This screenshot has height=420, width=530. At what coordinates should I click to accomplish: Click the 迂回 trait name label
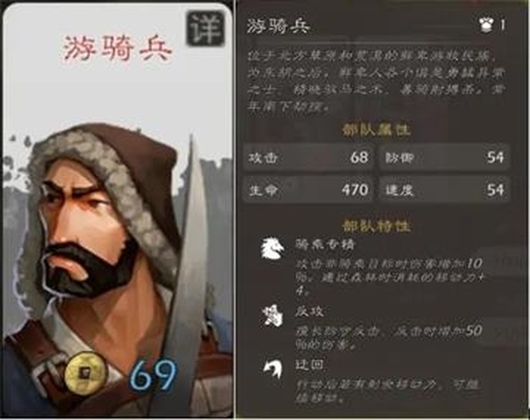pyautogui.click(x=309, y=364)
